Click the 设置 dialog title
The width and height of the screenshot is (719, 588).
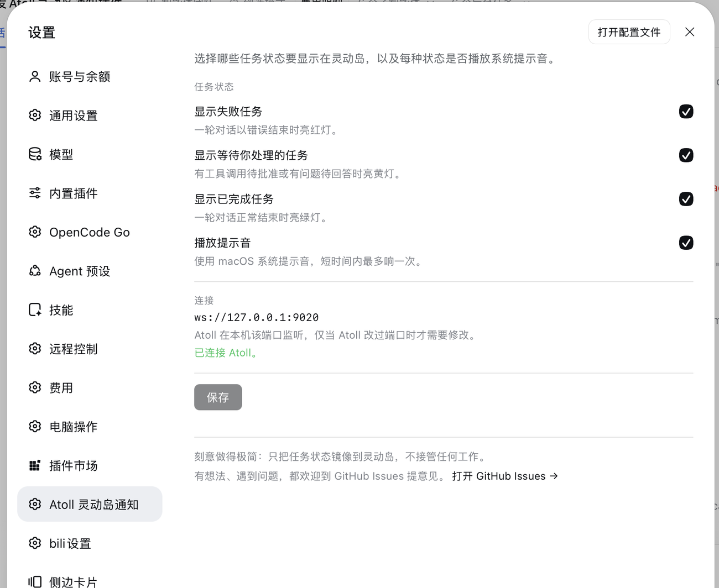click(42, 33)
